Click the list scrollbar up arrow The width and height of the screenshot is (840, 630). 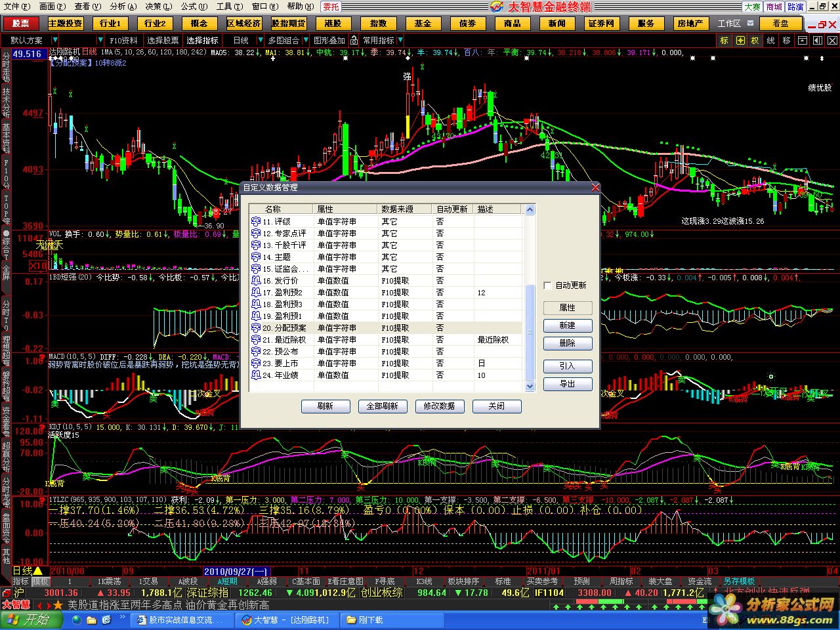[x=530, y=210]
